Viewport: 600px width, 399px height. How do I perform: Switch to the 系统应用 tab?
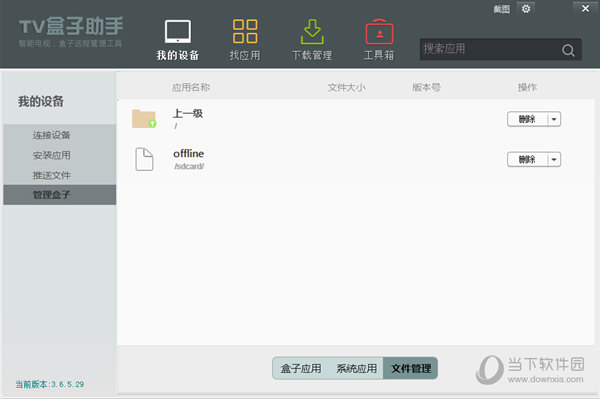click(x=356, y=368)
